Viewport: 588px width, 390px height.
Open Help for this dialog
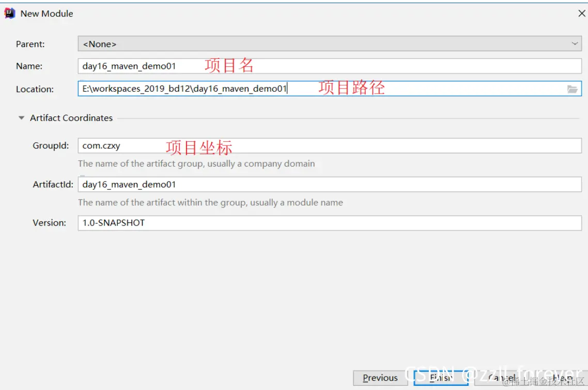tap(563, 378)
